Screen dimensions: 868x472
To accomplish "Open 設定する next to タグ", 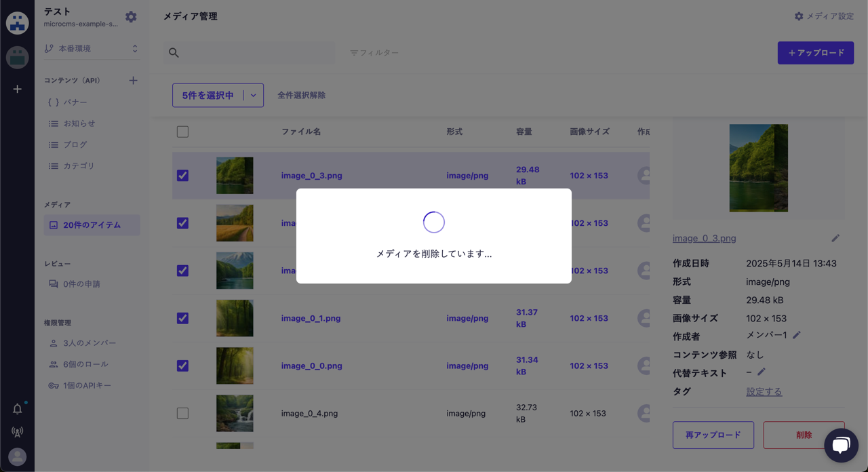I will [764, 391].
